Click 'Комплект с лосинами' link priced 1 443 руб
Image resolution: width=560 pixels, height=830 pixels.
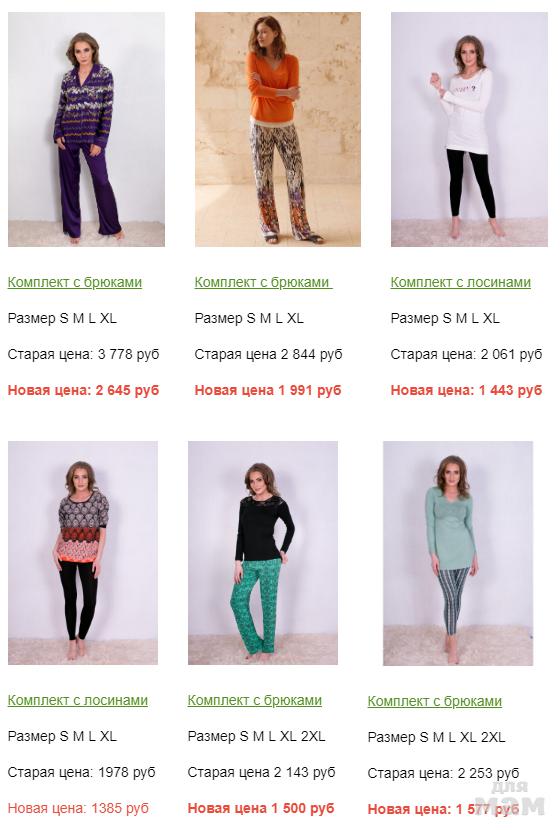(460, 282)
